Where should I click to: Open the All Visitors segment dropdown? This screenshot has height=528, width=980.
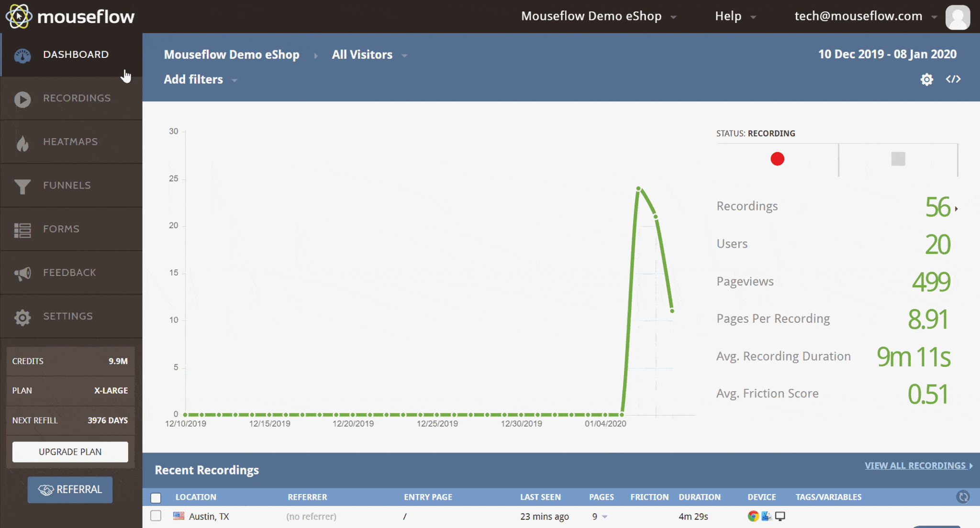coord(369,55)
